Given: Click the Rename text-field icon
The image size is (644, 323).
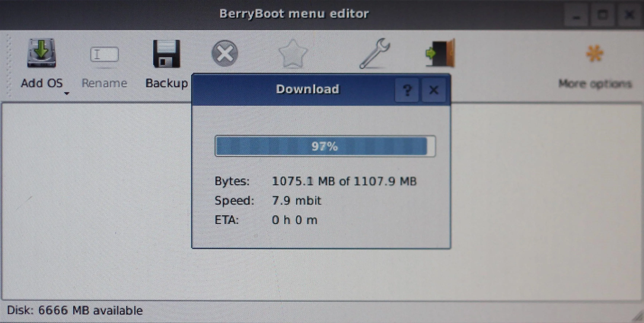Looking at the screenshot, I should pyautogui.click(x=104, y=54).
